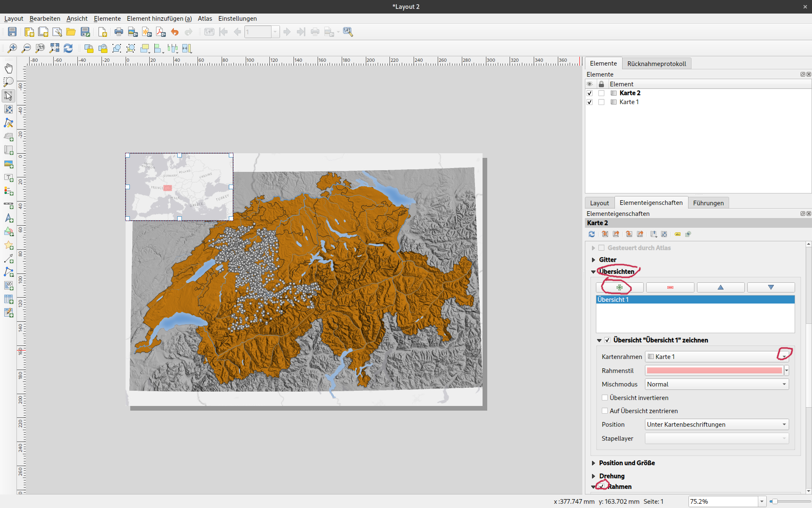Export layout as PDF
Screen dimensions: 812x508
tap(161, 32)
